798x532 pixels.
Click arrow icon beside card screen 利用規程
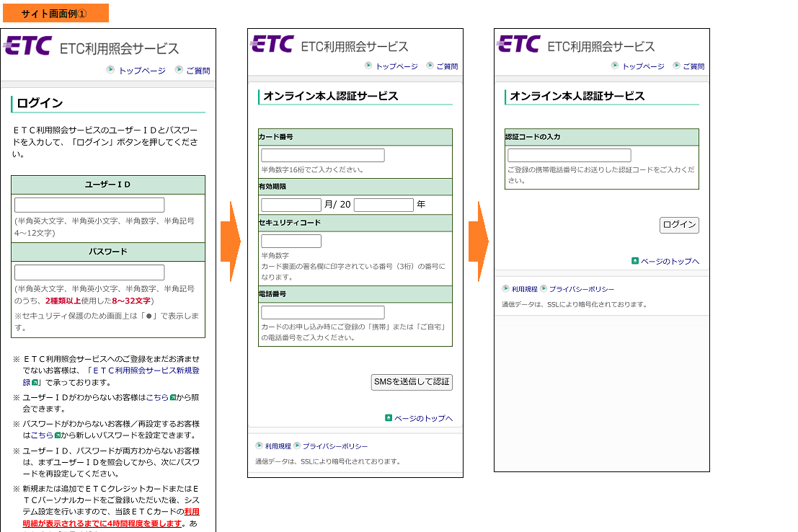click(259, 445)
